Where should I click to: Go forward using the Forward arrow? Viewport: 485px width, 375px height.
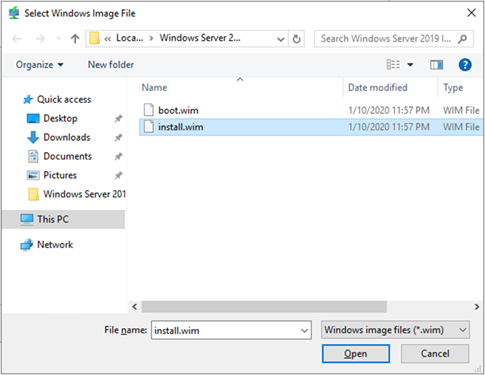point(40,39)
